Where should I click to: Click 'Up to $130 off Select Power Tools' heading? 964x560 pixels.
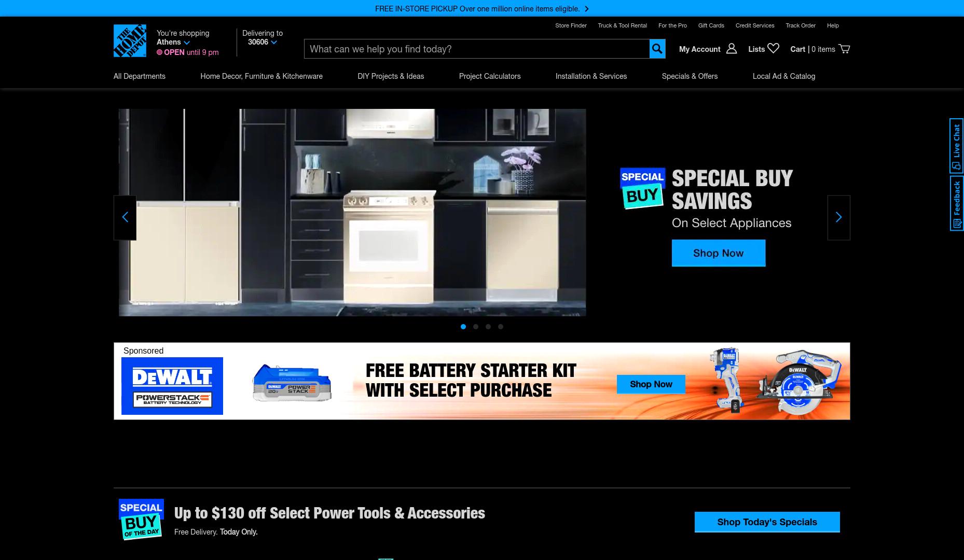pyautogui.click(x=329, y=513)
